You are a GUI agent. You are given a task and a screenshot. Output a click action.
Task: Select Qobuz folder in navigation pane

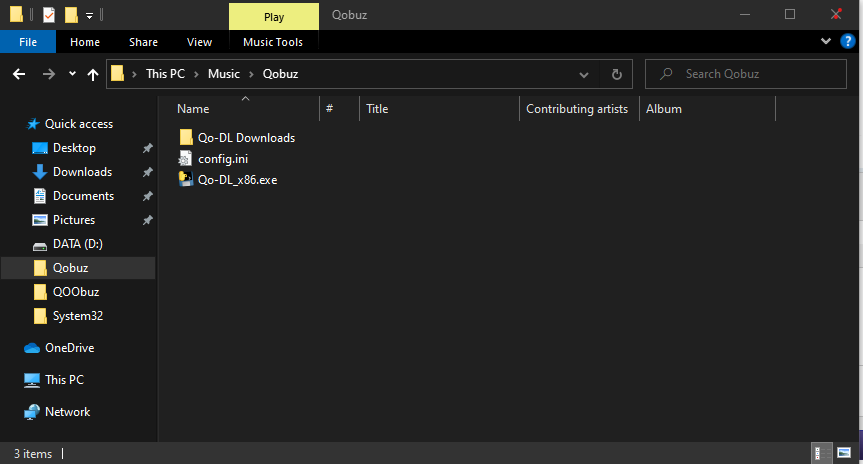pos(78,268)
